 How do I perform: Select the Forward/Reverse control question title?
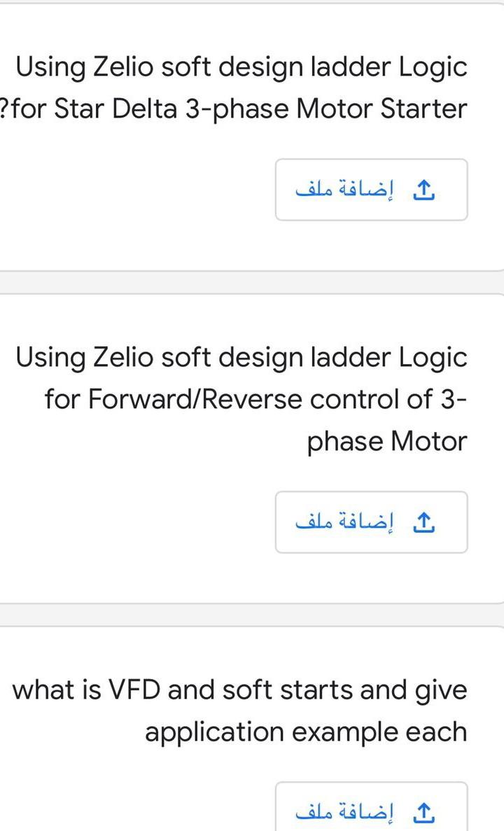pos(241,399)
